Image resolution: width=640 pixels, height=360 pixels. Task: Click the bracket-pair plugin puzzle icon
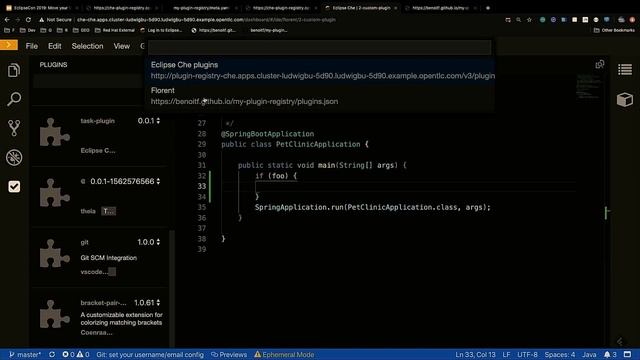coord(54,314)
